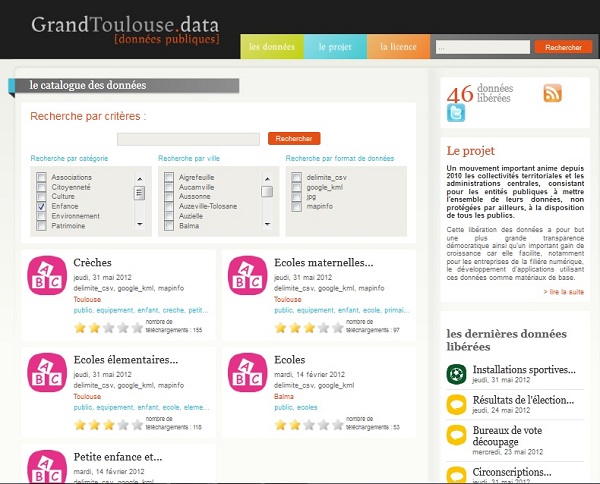
Task: Check the Auzeville-Tolosane city box
Action: tap(169, 206)
